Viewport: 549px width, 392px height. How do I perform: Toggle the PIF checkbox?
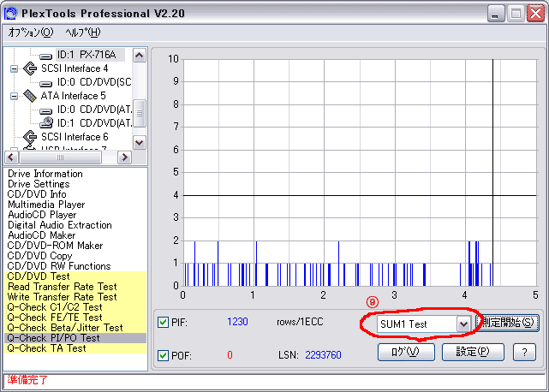coord(163,322)
